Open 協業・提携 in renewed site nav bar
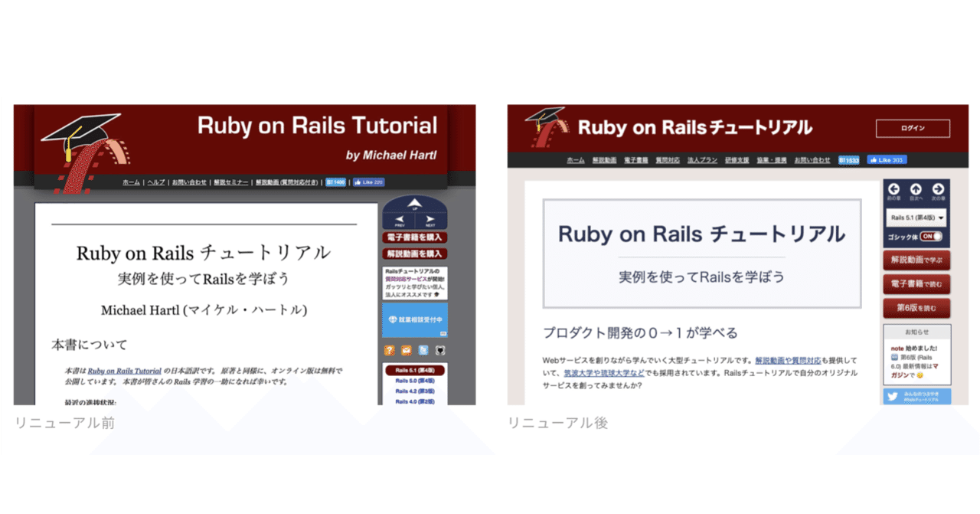The image size is (980, 514). click(x=772, y=160)
